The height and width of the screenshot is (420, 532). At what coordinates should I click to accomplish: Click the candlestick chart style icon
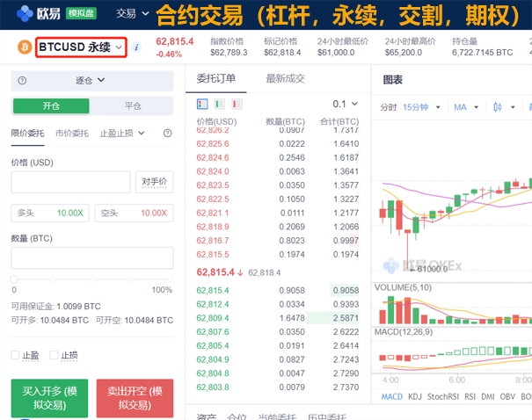[x=498, y=107]
